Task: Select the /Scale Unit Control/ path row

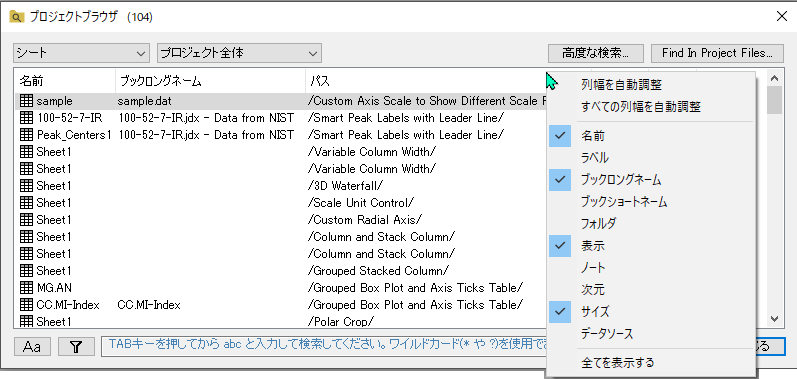Action: pos(361,203)
